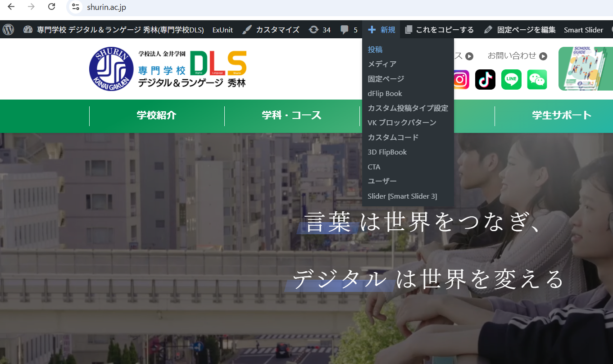Reload the page in browser
This screenshot has width=613, height=364.
click(x=51, y=7)
